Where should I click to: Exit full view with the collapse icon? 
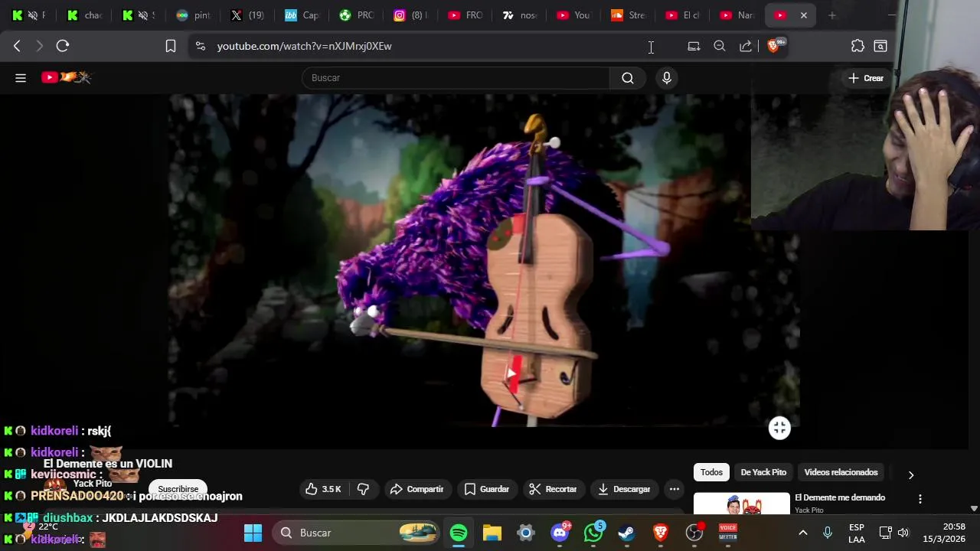(x=779, y=428)
